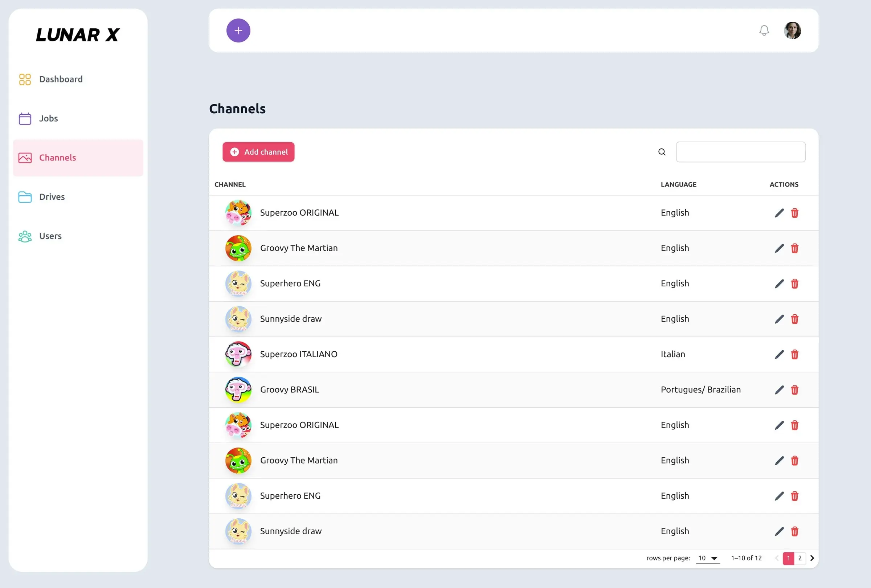The width and height of the screenshot is (871, 588).
Task: Click the LUNAR X logo
Action: tap(78, 35)
